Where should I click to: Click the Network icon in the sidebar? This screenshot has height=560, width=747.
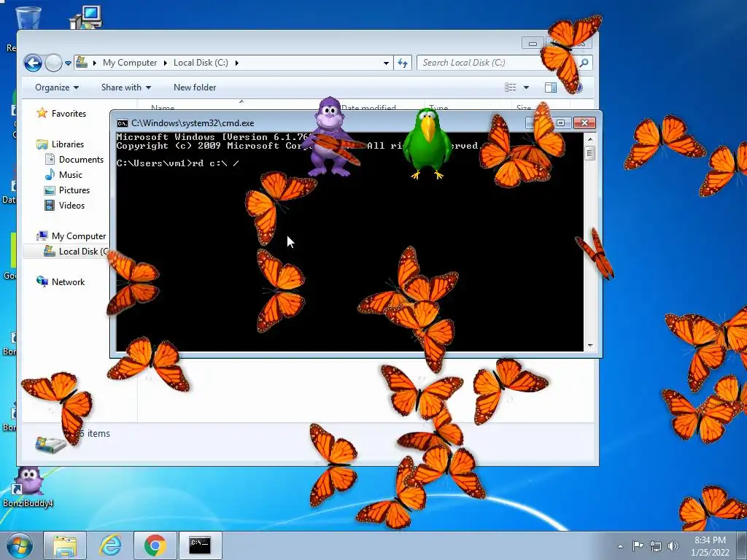42,281
